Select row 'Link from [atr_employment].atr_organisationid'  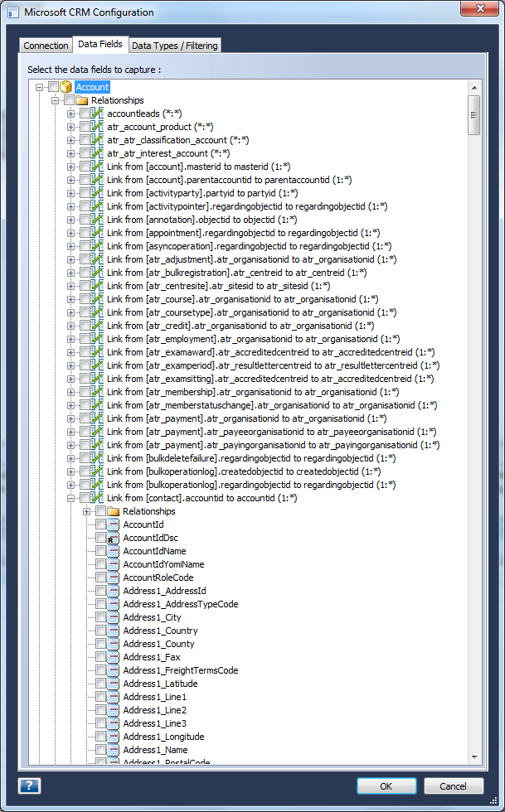(x=253, y=339)
